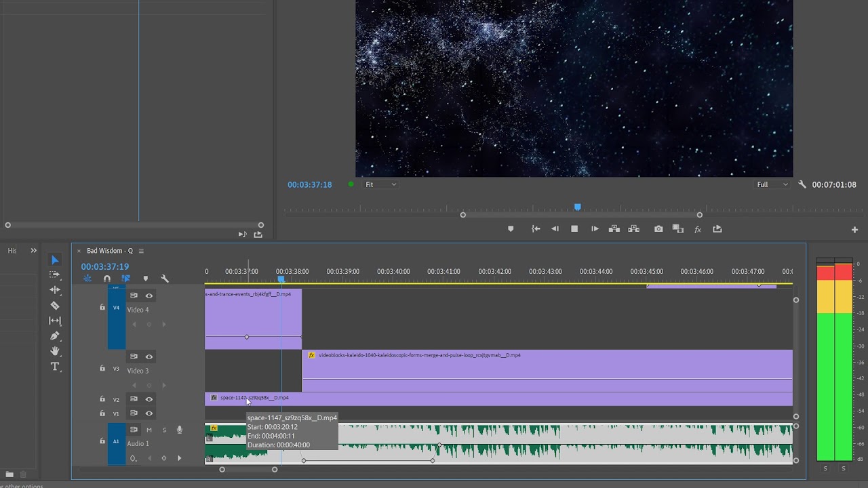Go to next keyframe on Audio 1
868x488 pixels.
(179, 459)
